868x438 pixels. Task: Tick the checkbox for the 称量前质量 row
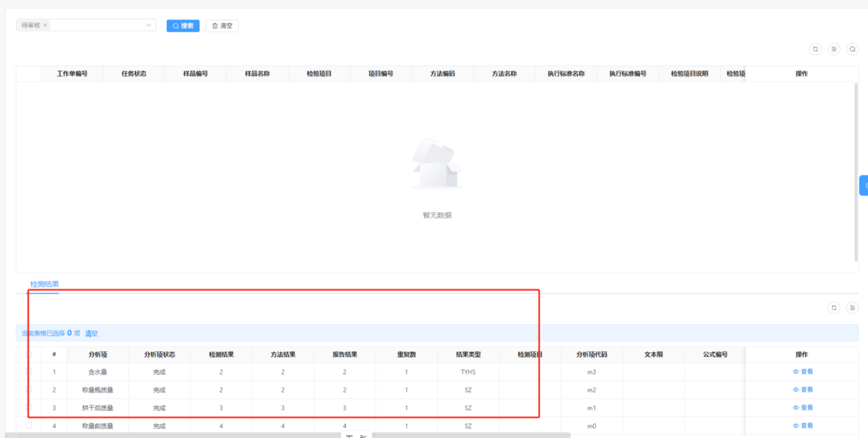tap(29, 425)
